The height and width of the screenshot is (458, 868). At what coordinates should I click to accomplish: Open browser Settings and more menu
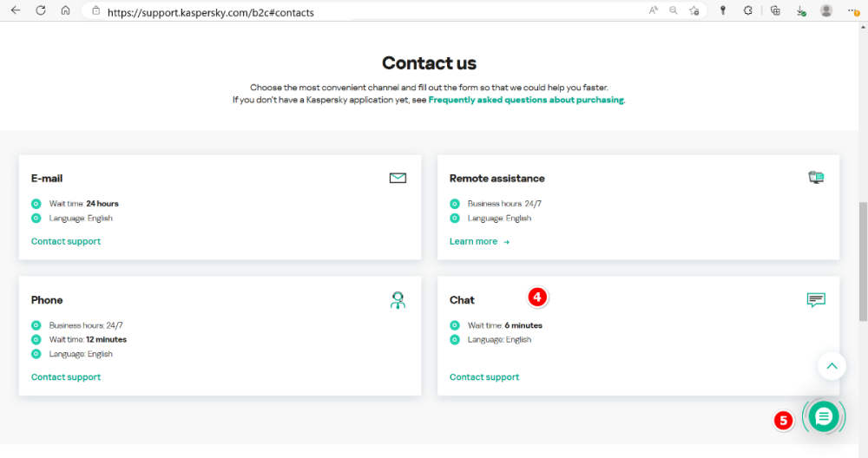(x=852, y=10)
